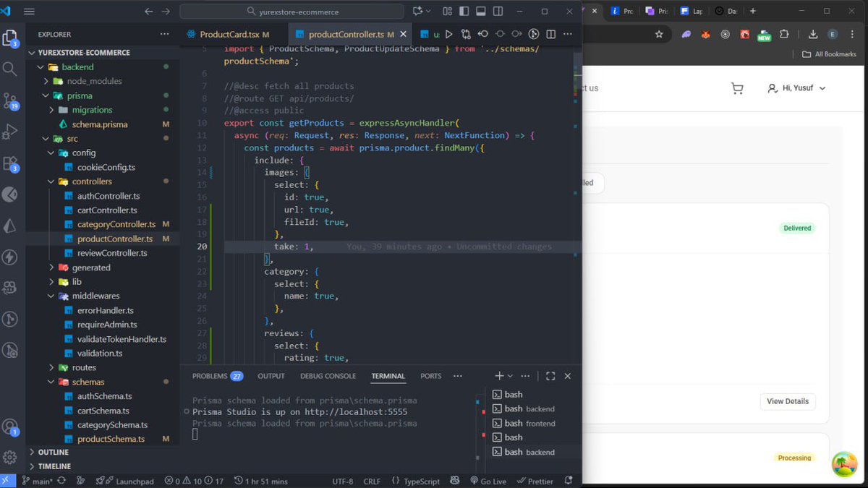
Task: Open browser Downloads icon
Action: (813, 34)
